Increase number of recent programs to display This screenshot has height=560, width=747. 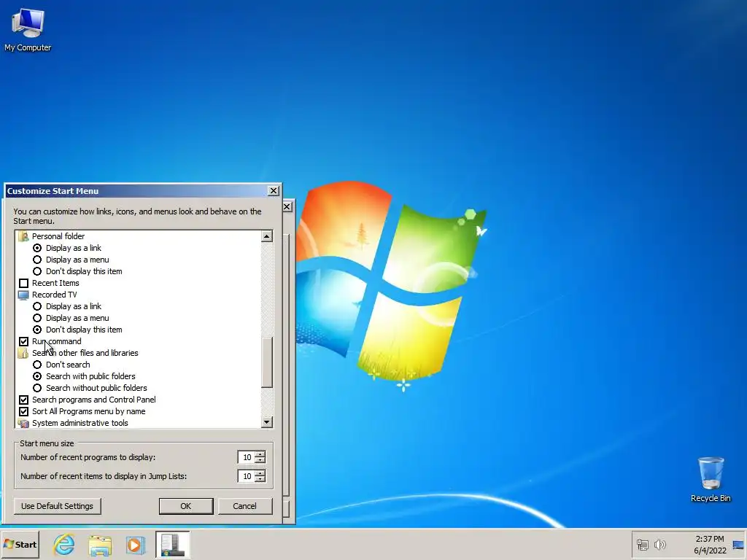[x=260, y=454]
